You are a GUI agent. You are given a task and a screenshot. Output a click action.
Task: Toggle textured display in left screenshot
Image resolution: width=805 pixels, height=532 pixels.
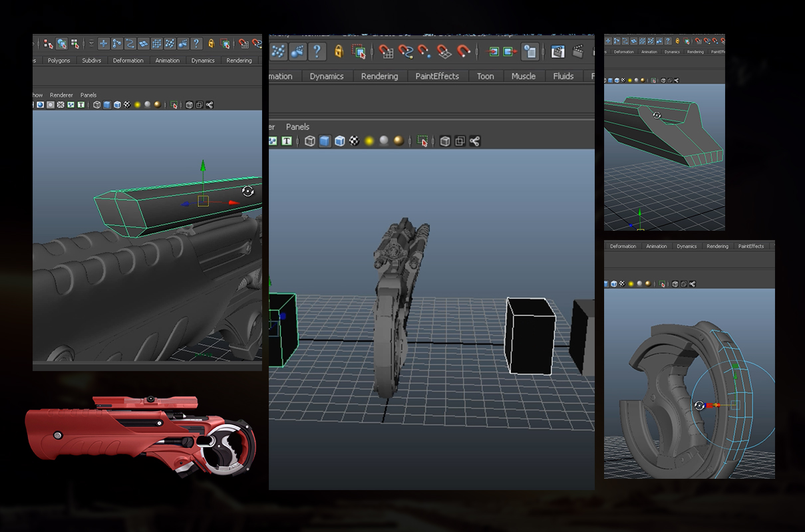[x=127, y=105]
